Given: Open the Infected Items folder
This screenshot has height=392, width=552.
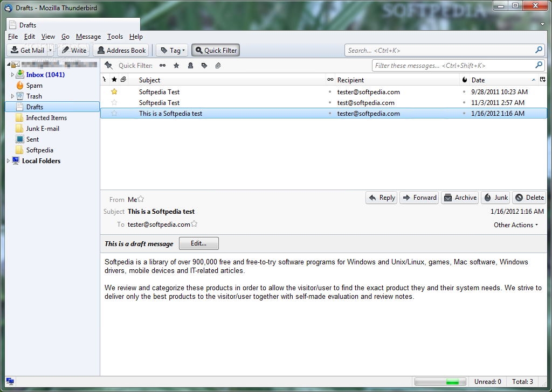Looking at the screenshot, I should pos(46,118).
